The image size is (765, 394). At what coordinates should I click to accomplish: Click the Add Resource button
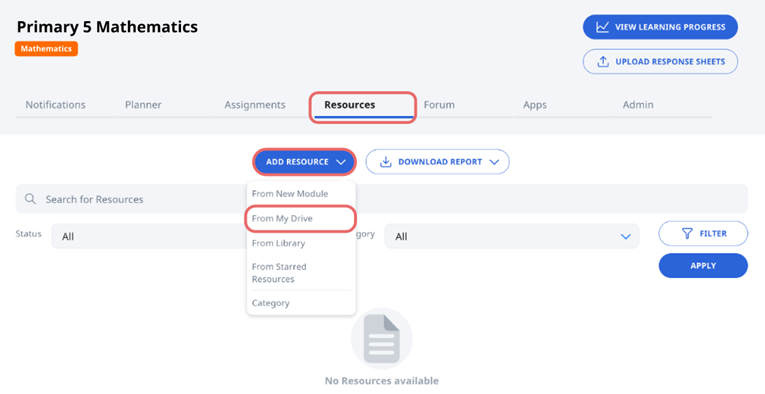304,162
